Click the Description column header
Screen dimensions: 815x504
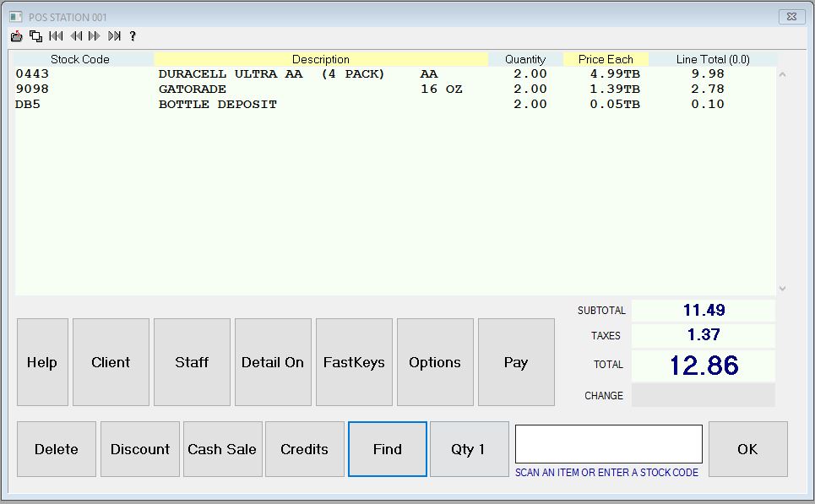[x=321, y=59]
